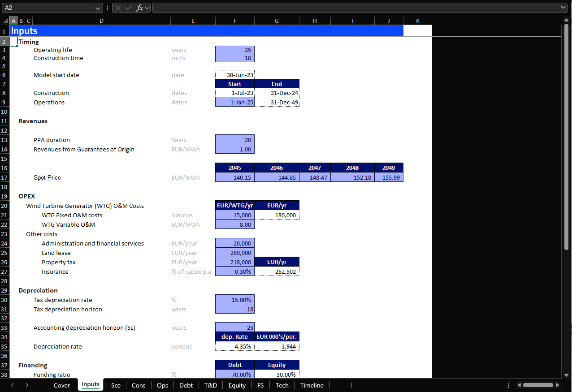Click the Insert Function fx icon
The image size is (572, 392).
[x=139, y=8]
